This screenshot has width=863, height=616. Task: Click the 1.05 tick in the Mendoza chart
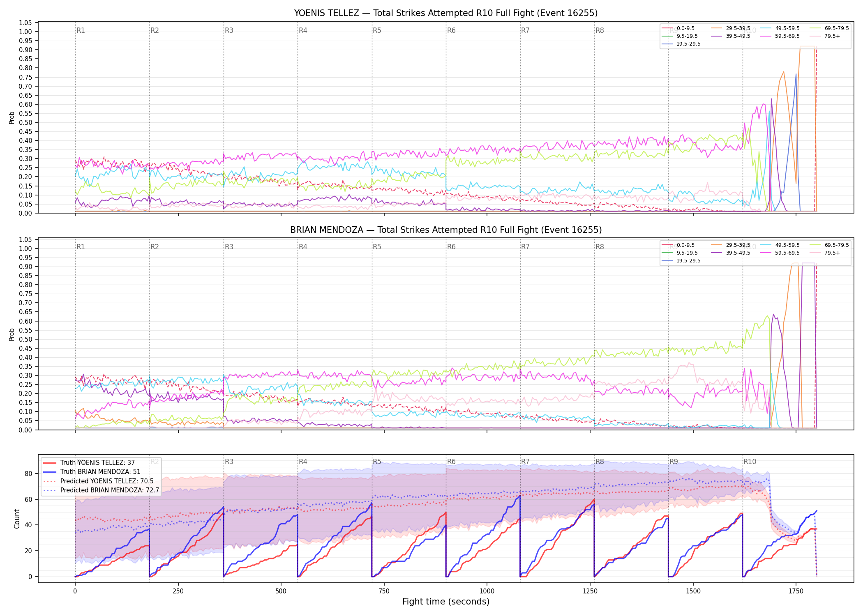pos(25,239)
